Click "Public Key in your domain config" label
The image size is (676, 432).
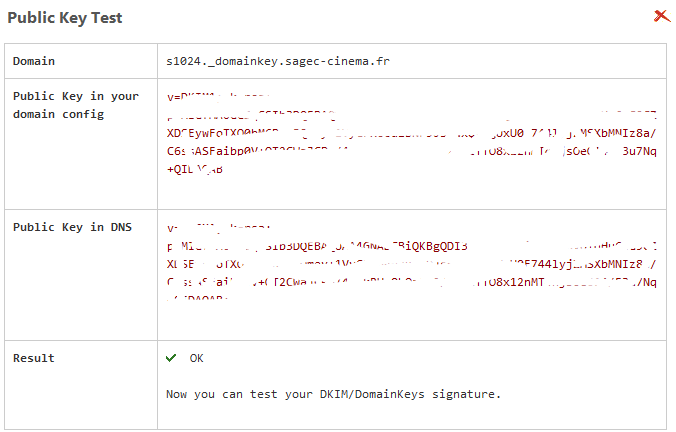click(76, 105)
